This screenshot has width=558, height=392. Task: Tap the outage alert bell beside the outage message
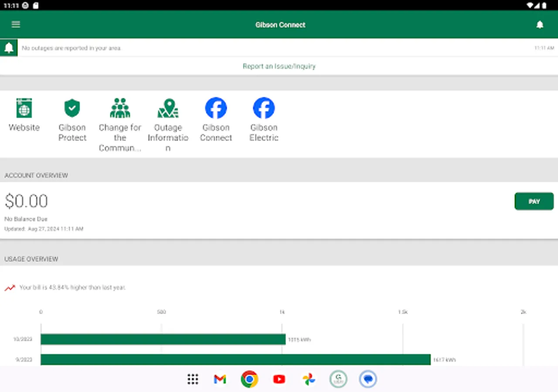pyautogui.click(x=9, y=48)
